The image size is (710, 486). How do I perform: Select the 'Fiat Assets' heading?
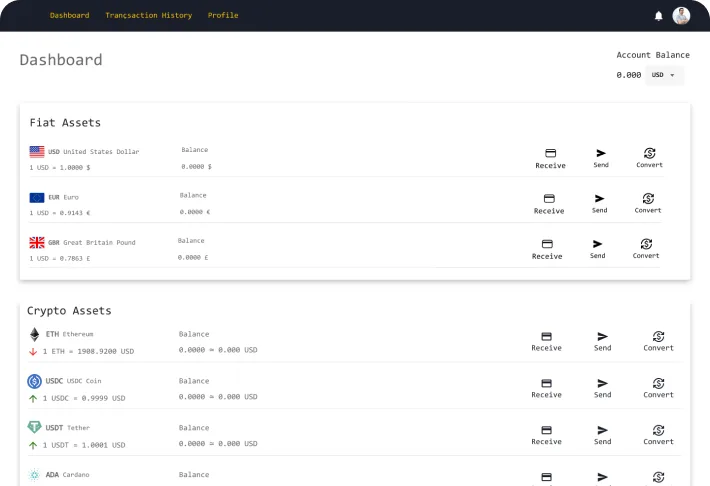pos(65,123)
